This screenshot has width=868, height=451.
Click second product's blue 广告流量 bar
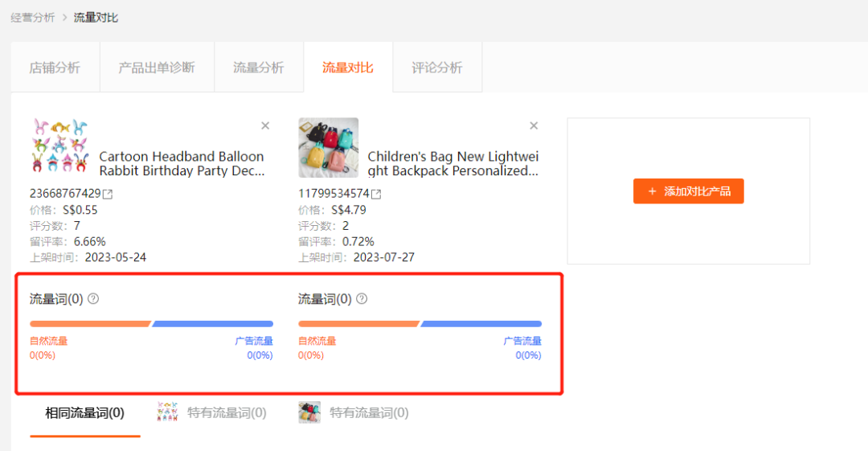click(x=481, y=323)
